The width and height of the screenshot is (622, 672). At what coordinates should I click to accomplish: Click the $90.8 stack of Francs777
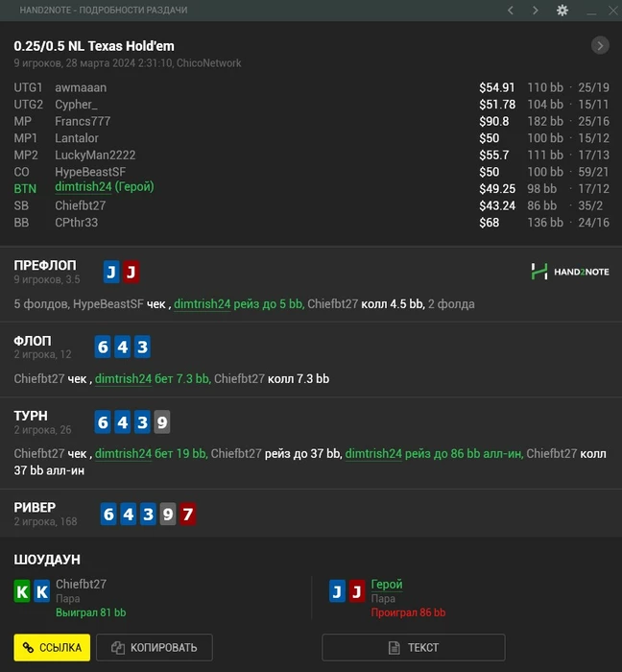click(494, 121)
